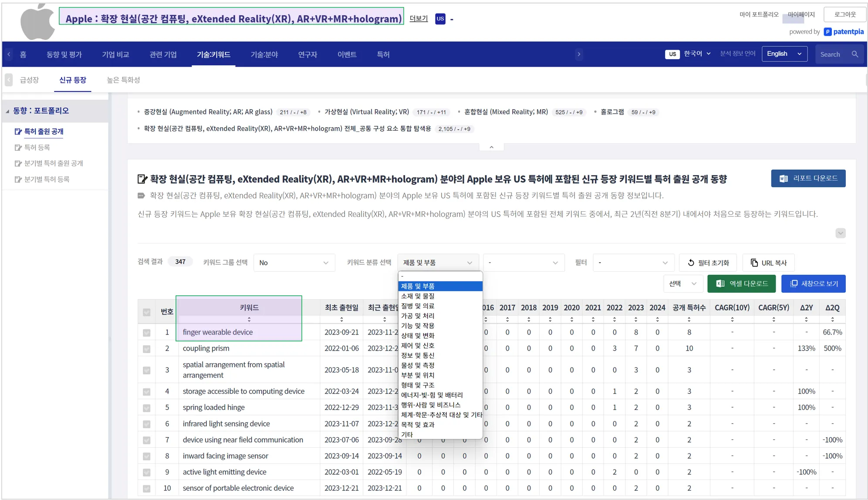Open 특허 등록 in the sidebar
The height and width of the screenshot is (500, 868).
point(37,148)
